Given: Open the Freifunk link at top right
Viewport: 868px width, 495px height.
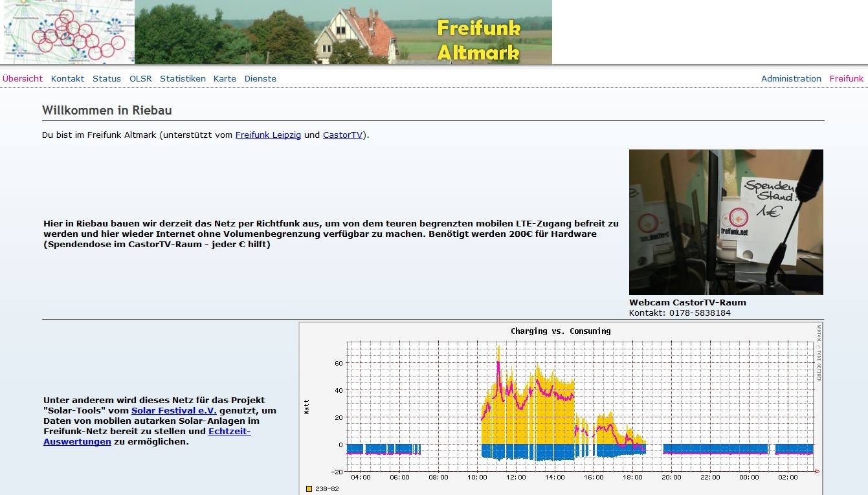Looking at the screenshot, I should [846, 78].
